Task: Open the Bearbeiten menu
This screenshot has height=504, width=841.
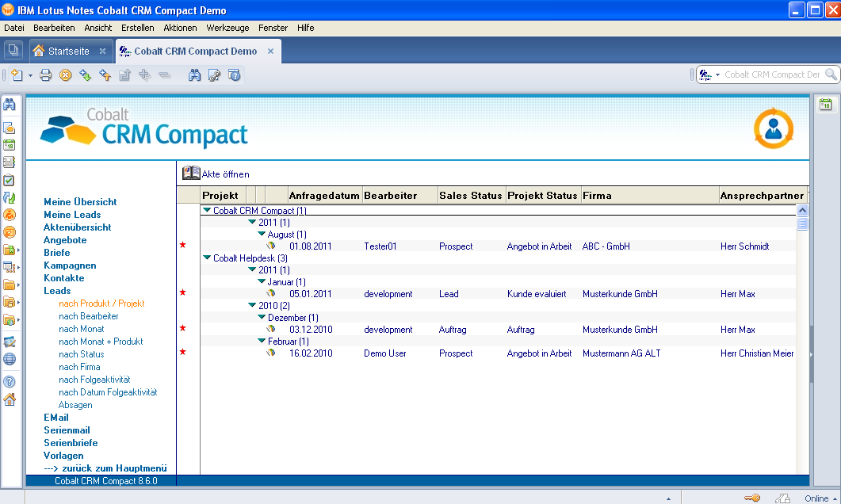Action: (x=54, y=28)
